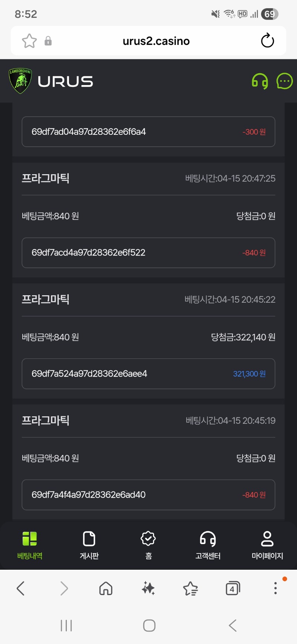Open the 마이페이지 tab
The height and width of the screenshot is (644, 297).
pyautogui.click(x=267, y=545)
